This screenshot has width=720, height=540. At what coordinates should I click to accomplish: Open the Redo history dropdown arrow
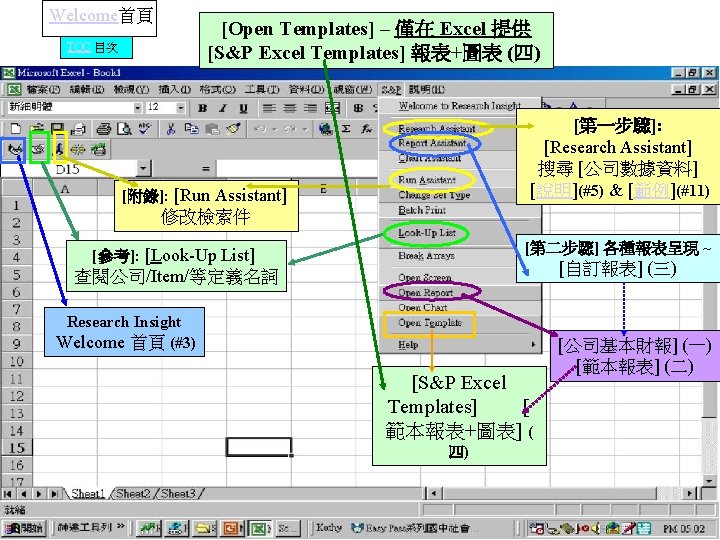[x=305, y=129]
